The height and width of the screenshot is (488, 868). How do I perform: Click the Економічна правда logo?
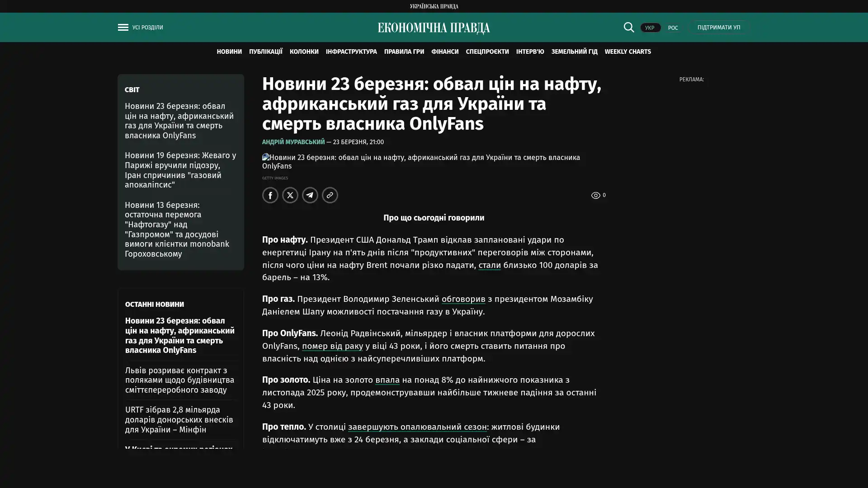coord(434,28)
